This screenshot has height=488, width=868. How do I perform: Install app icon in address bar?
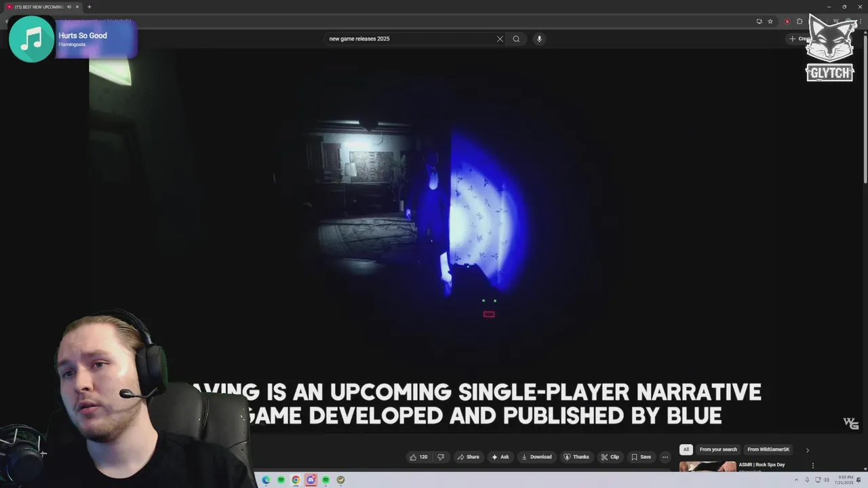click(759, 21)
